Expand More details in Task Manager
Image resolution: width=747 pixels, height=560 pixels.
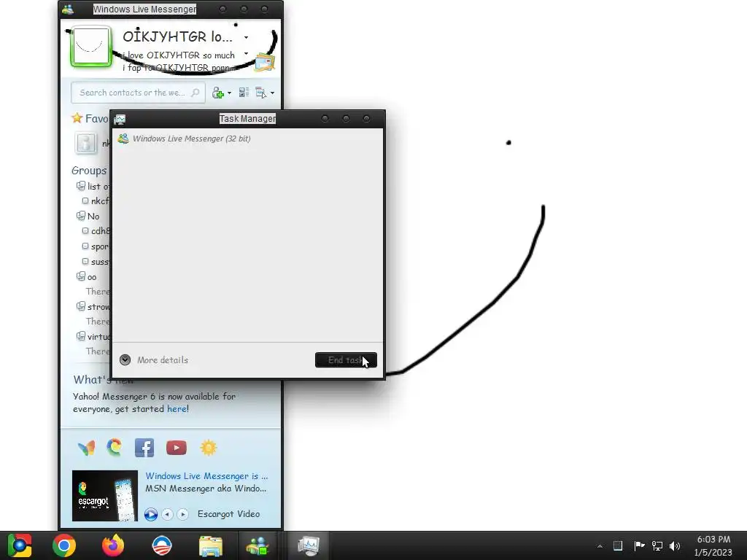tap(154, 359)
